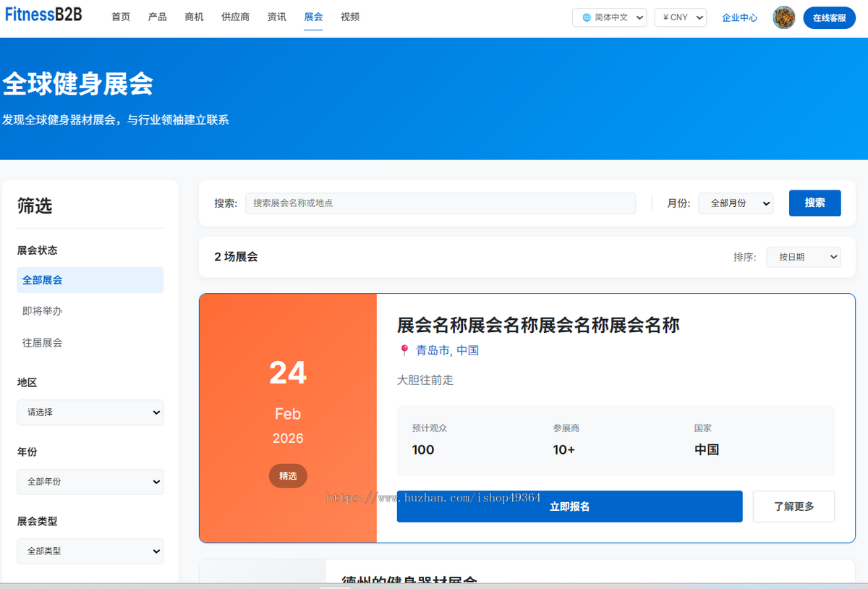The image size is (868, 589).
Task: Open the 商机 navigation item
Action: 195,17
